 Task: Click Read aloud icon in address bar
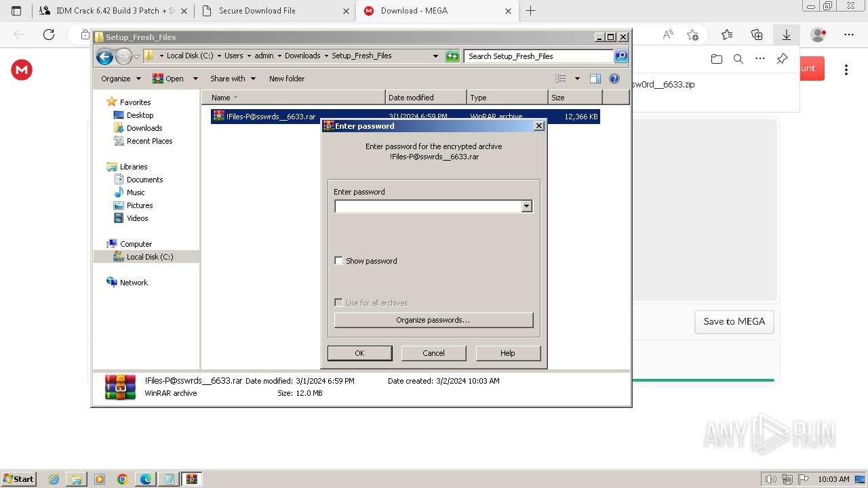pos(668,35)
